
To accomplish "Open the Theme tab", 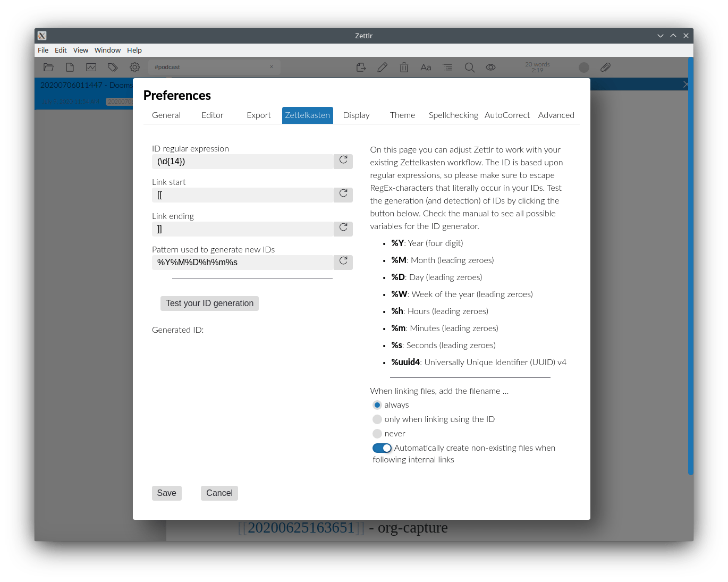I will (x=402, y=115).
